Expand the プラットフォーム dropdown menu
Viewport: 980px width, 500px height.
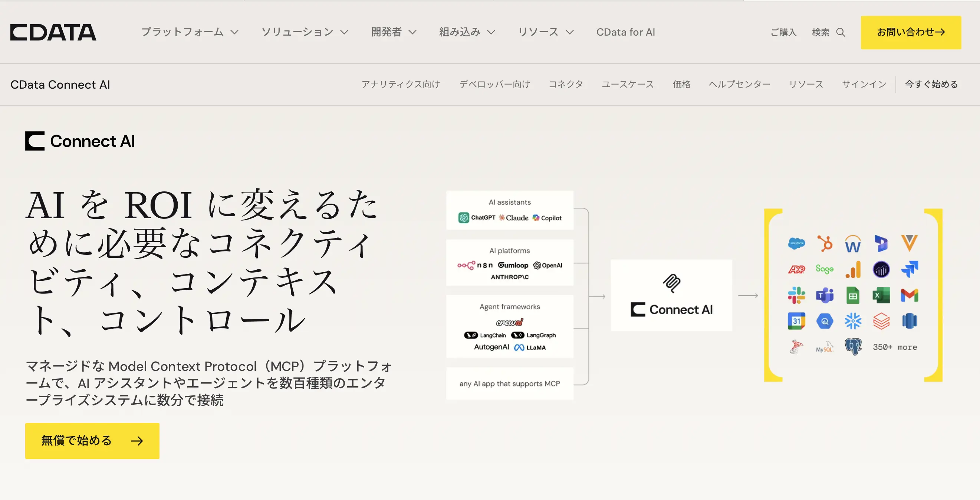pos(190,32)
